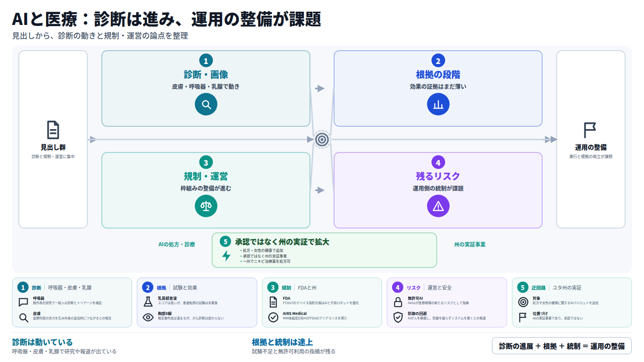Viewport: 644px width, 362px height.
Task: Click number 3 badge above 規制・運営 heading
Action: [206, 162]
